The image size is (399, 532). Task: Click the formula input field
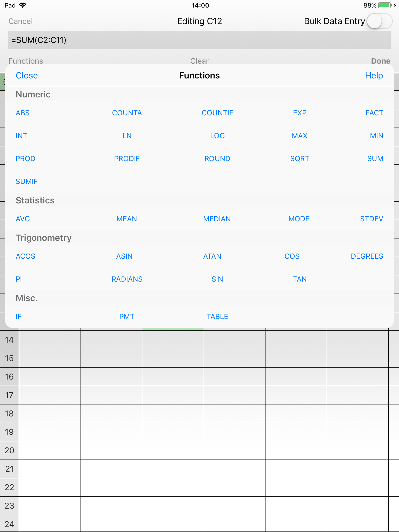click(x=199, y=40)
